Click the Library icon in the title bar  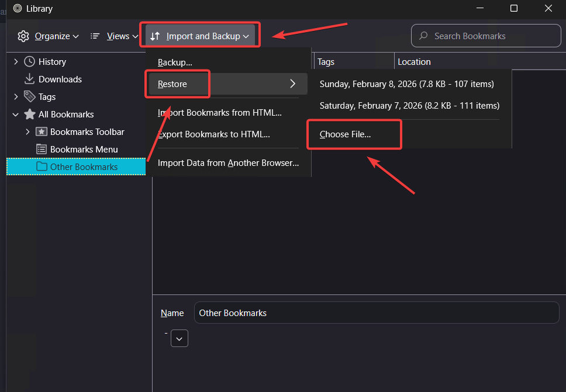[16, 9]
